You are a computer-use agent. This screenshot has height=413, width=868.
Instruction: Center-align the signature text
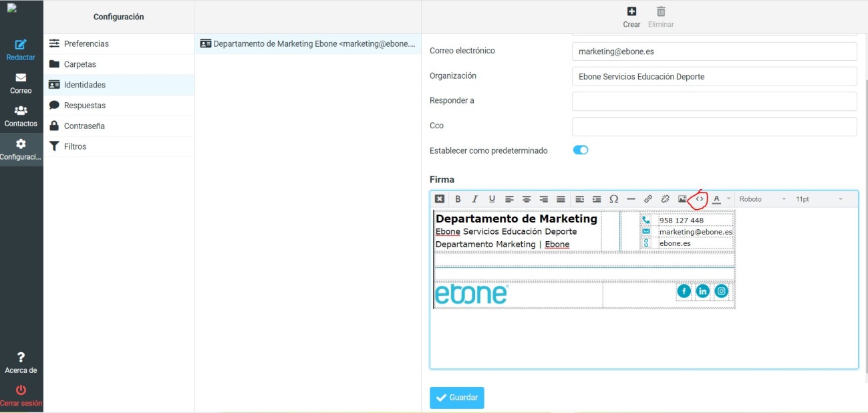coord(527,199)
